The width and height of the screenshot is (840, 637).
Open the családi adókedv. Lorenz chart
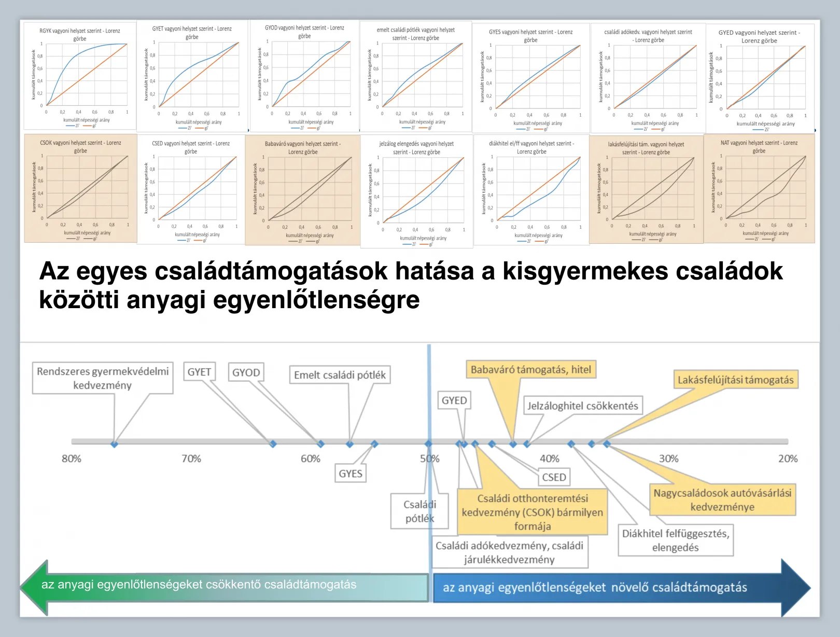(x=648, y=77)
